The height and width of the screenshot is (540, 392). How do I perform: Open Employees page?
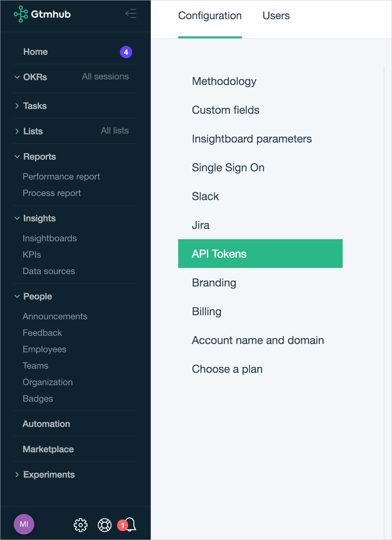pos(45,349)
